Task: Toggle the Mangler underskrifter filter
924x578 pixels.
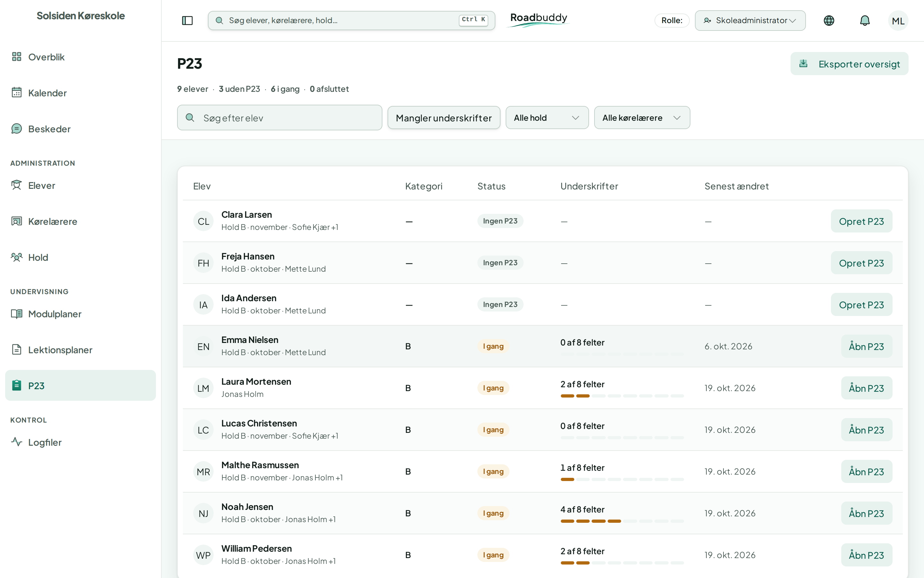Action: coord(444,118)
